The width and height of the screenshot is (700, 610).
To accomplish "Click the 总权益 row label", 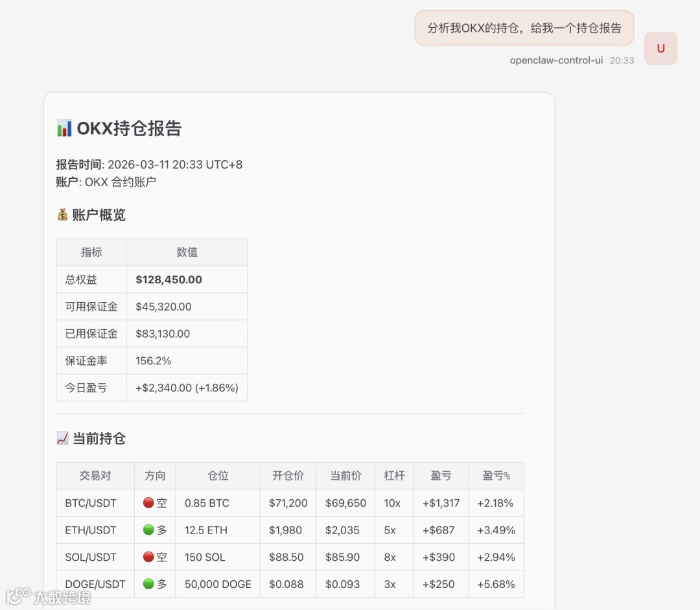I will 81,279.
